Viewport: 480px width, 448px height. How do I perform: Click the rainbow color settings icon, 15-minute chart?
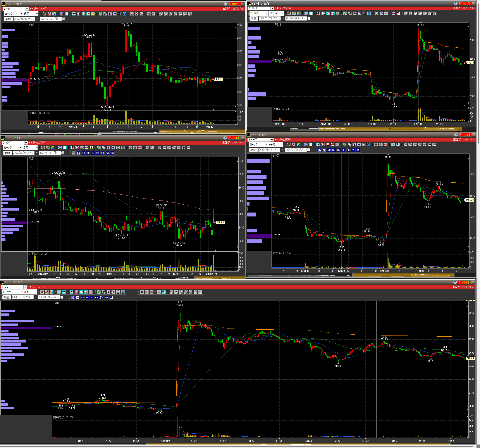tap(299, 13)
